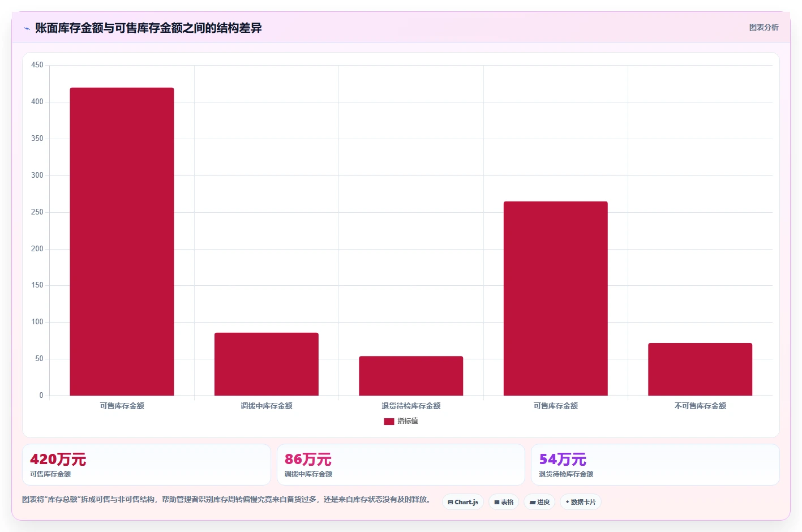Click the y-axis value 50
The width and height of the screenshot is (802, 532).
point(39,359)
